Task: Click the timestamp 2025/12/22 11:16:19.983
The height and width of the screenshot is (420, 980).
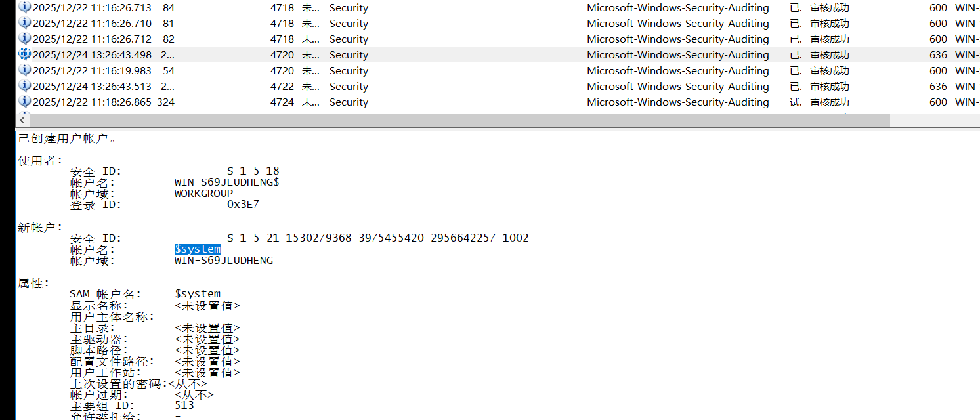Action: tap(92, 71)
